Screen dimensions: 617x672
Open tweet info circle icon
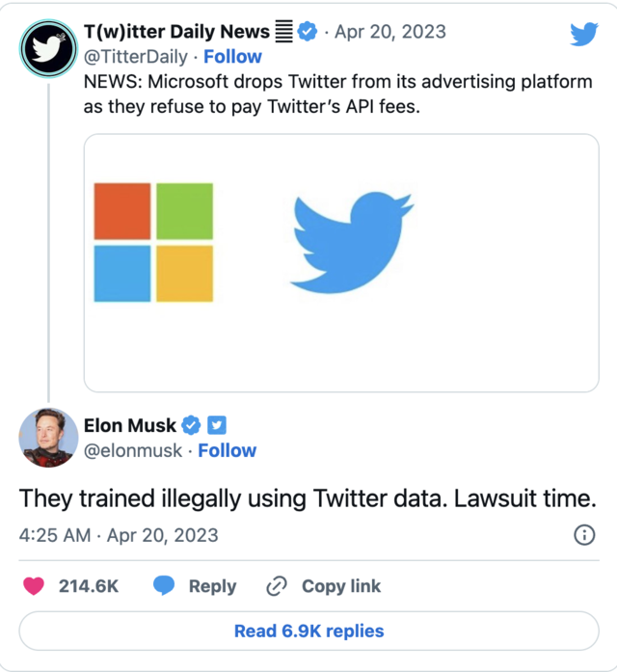pos(584,535)
